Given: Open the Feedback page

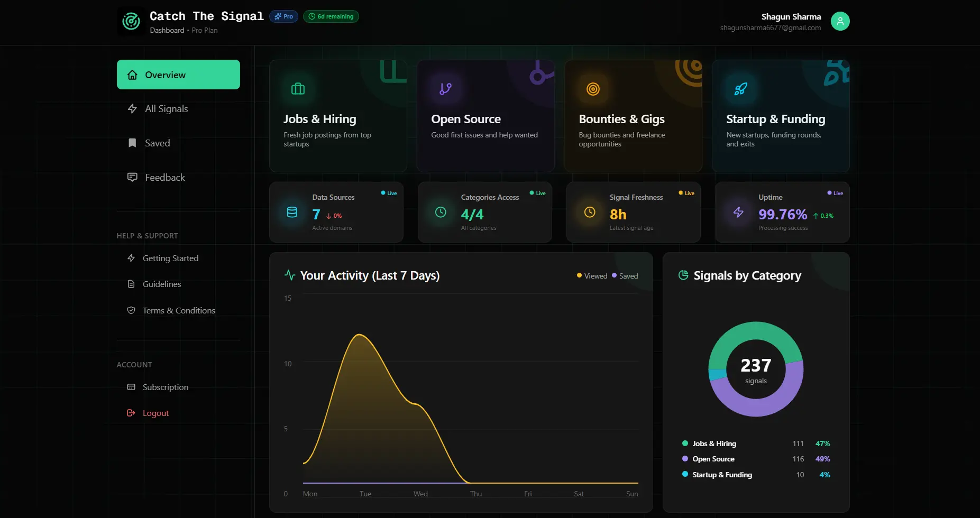Looking at the screenshot, I should click(164, 178).
